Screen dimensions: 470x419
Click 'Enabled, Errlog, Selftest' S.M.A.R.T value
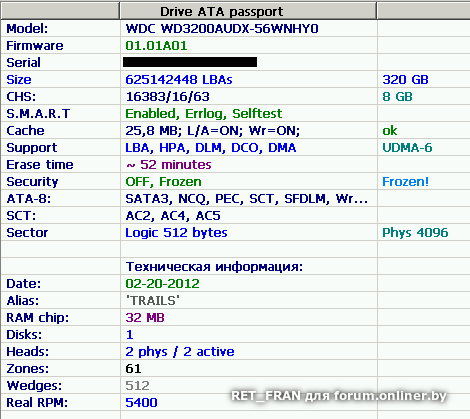204,114
